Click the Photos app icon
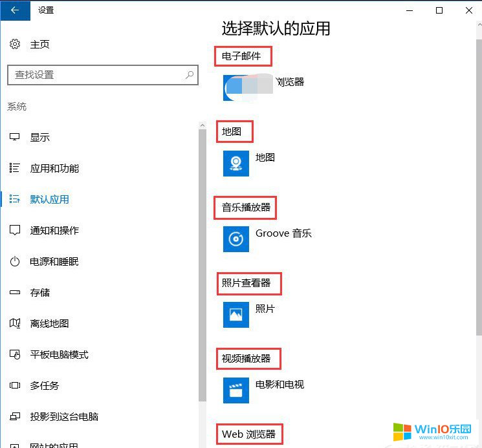482x448 pixels. (236, 314)
